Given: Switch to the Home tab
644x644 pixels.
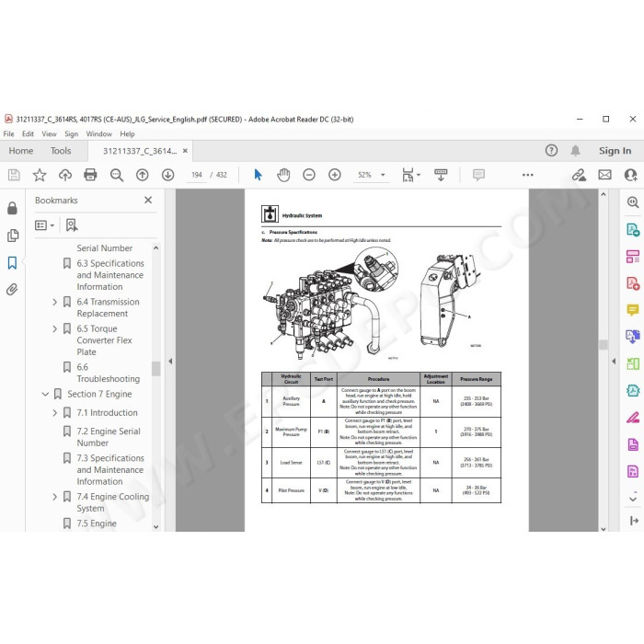Looking at the screenshot, I should [21, 151].
